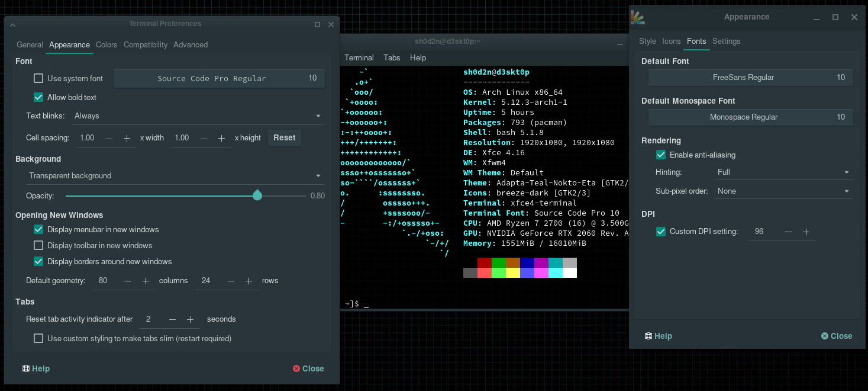Open Tabs menu in terminal window
This screenshot has width=868, height=391.
(x=392, y=58)
